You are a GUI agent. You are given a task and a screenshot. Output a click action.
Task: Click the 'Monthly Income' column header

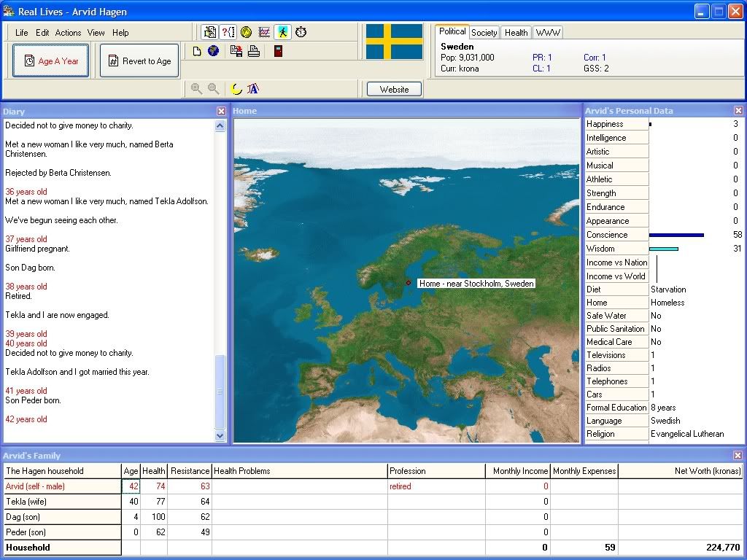click(518, 471)
